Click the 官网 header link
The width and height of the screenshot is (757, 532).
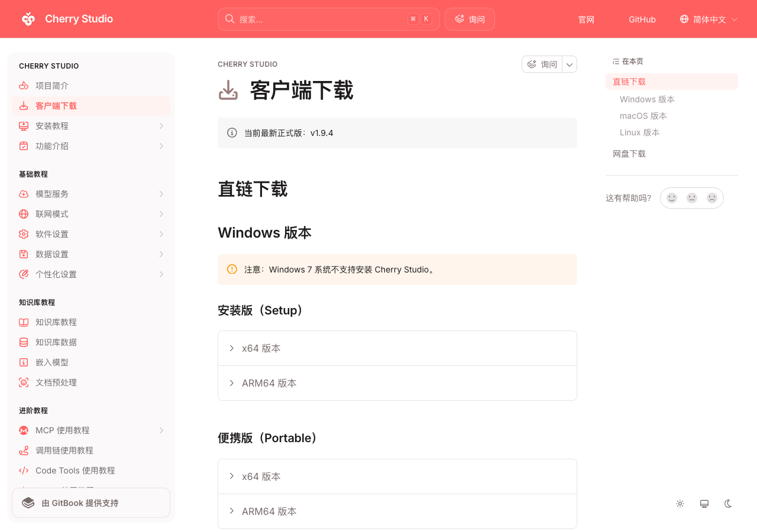tap(586, 20)
